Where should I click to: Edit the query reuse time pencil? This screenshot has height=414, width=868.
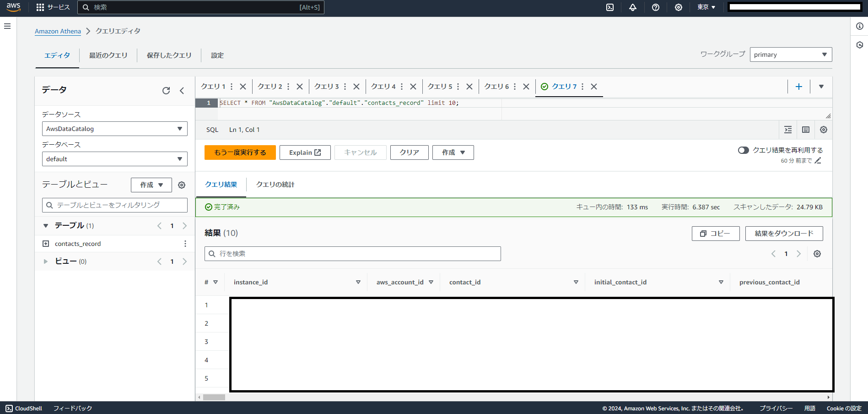818,161
